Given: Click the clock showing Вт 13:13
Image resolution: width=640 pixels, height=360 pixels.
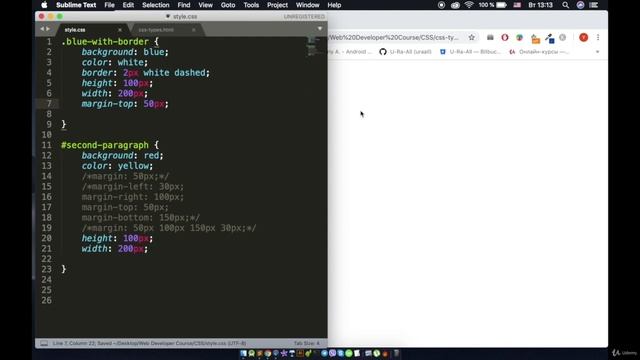Looking at the screenshot, I should (540, 5).
